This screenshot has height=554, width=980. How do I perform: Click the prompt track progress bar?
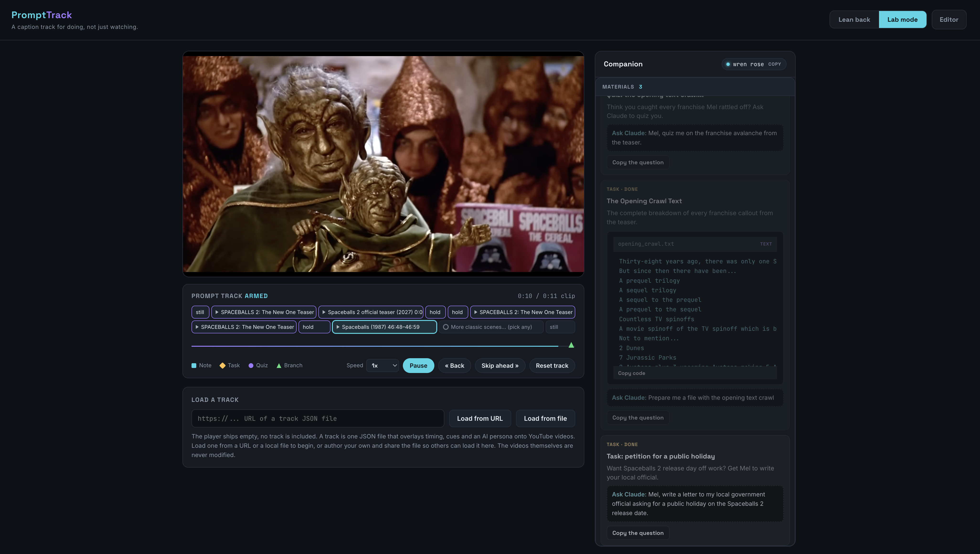click(x=383, y=346)
